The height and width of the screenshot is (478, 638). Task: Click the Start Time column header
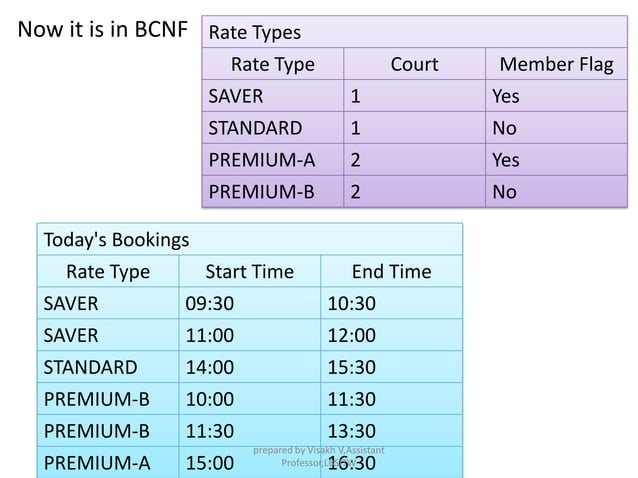coord(249,271)
